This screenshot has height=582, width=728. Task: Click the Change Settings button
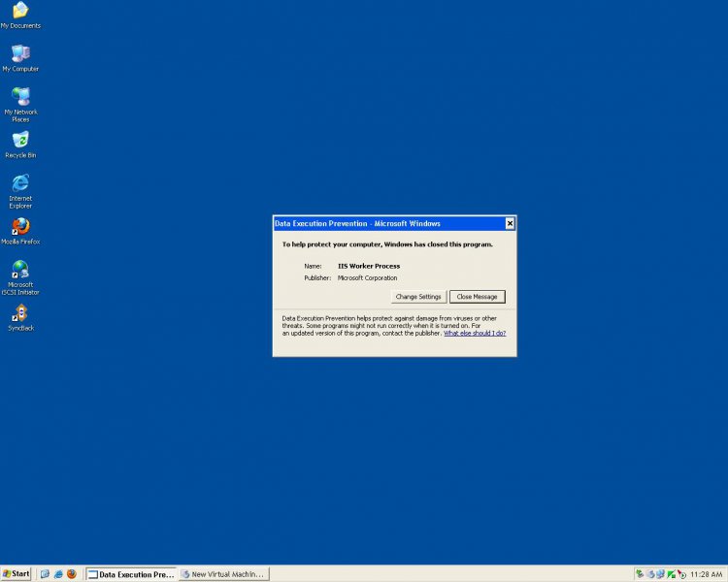point(418,297)
